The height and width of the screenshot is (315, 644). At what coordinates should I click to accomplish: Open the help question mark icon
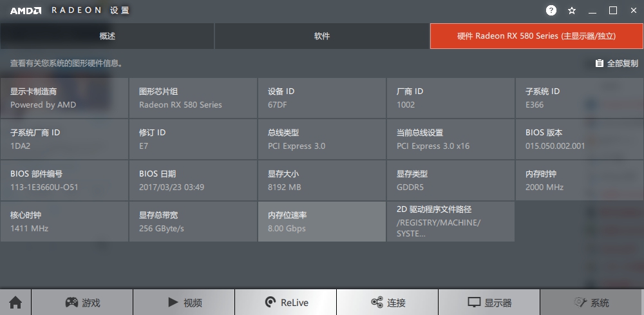click(551, 10)
